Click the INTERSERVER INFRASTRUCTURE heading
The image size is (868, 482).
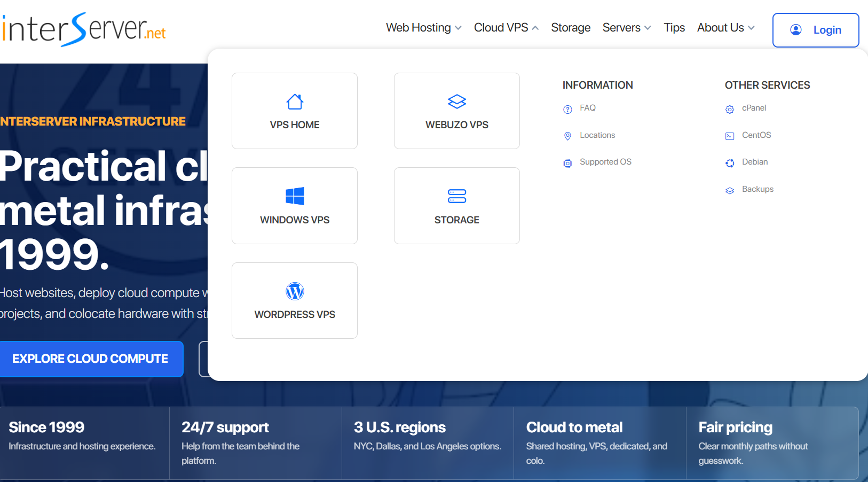coord(93,121)
